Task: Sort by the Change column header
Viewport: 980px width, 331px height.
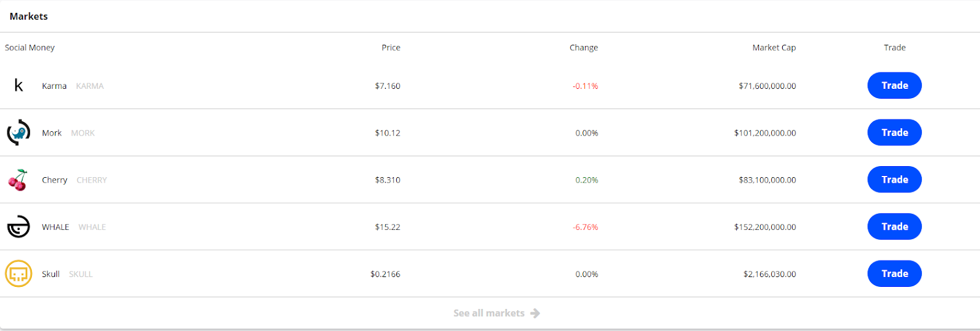Action: click(x=583, y=48)
